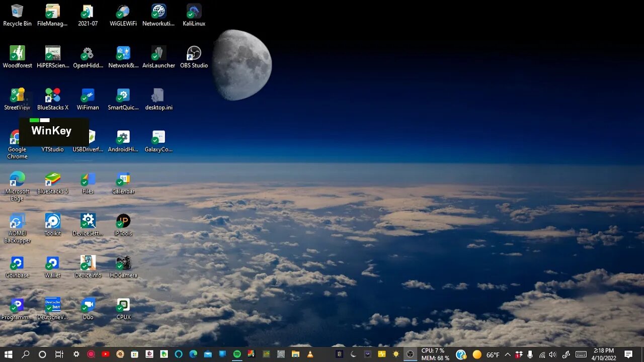Launch the GalaxyCo... desktop shortcut
Image resolution: width=644 pixels, height=362 pixels.
coord(158,141)
